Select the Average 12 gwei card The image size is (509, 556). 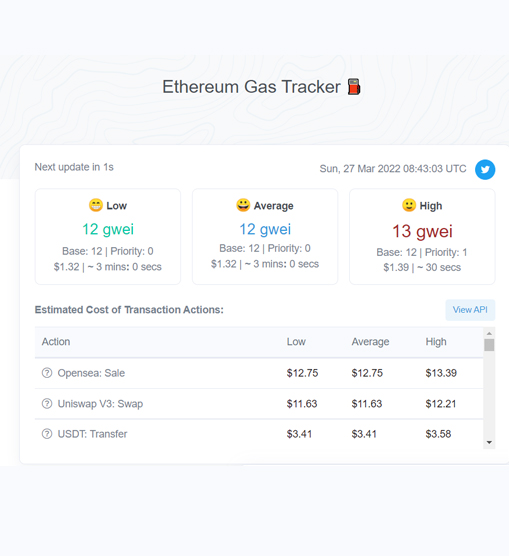265,237
